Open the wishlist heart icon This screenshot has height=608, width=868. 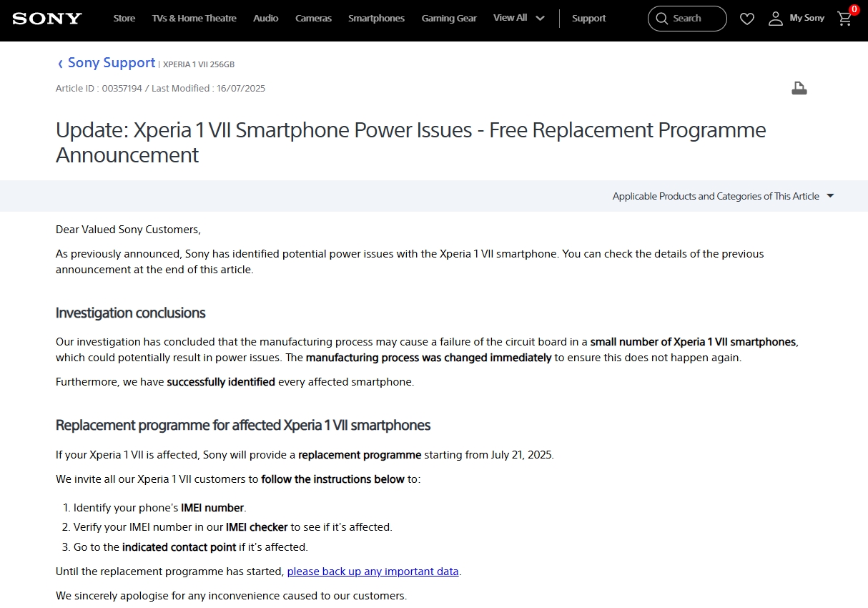(x=746, y=19)
